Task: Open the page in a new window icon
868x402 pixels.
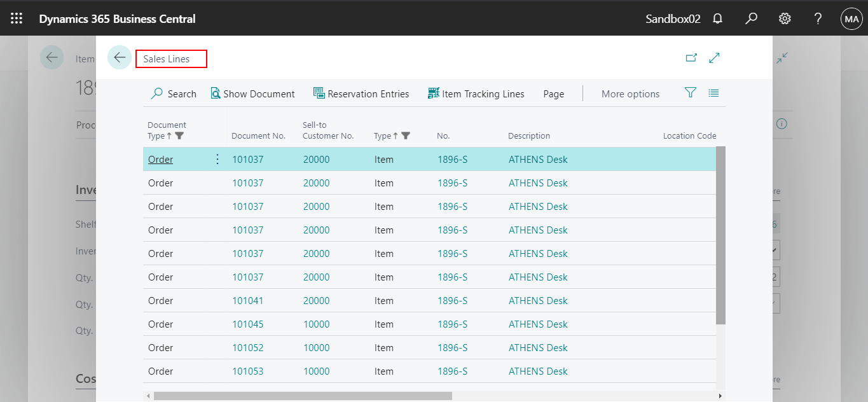Action: [x=691, y=57]
